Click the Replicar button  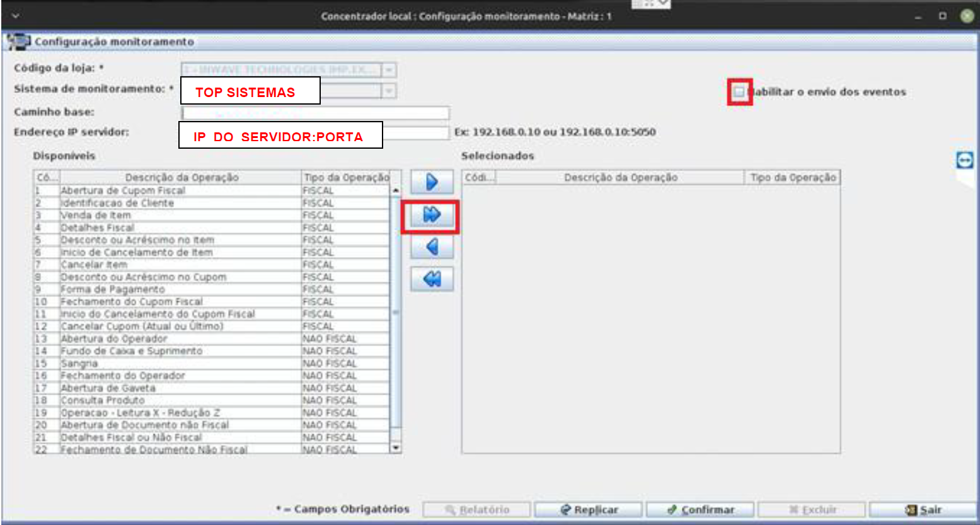589,510
